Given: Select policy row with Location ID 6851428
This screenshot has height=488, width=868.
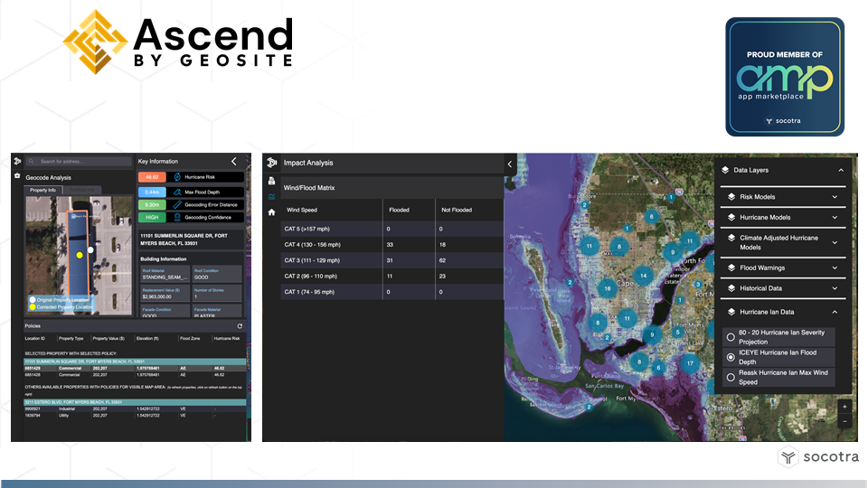Looking at the screenshot, I should (x=135, y=374).
